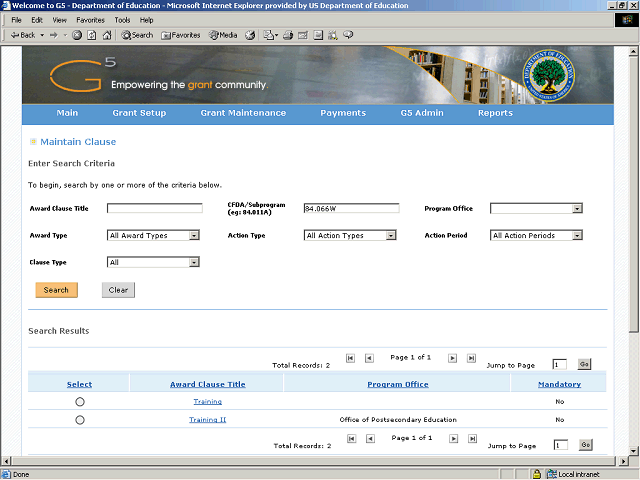640x480 pixels.
Task: Go to previous page in lower pager
Action: tap(370, 438)
